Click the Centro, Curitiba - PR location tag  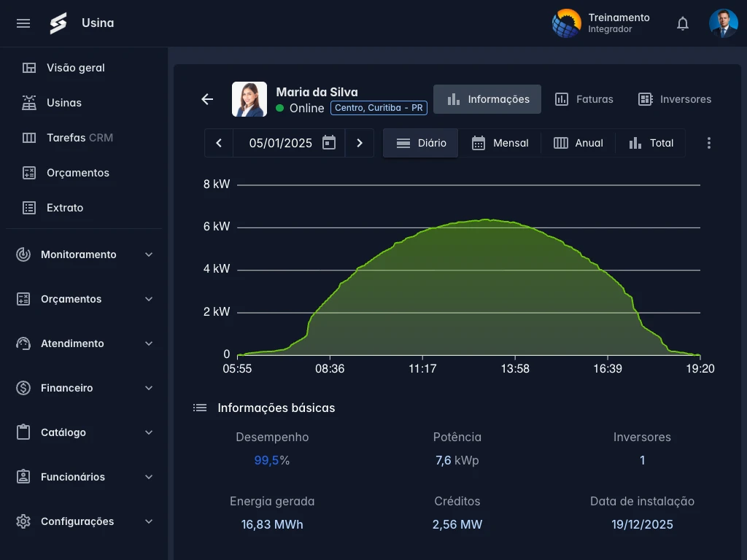379,108
